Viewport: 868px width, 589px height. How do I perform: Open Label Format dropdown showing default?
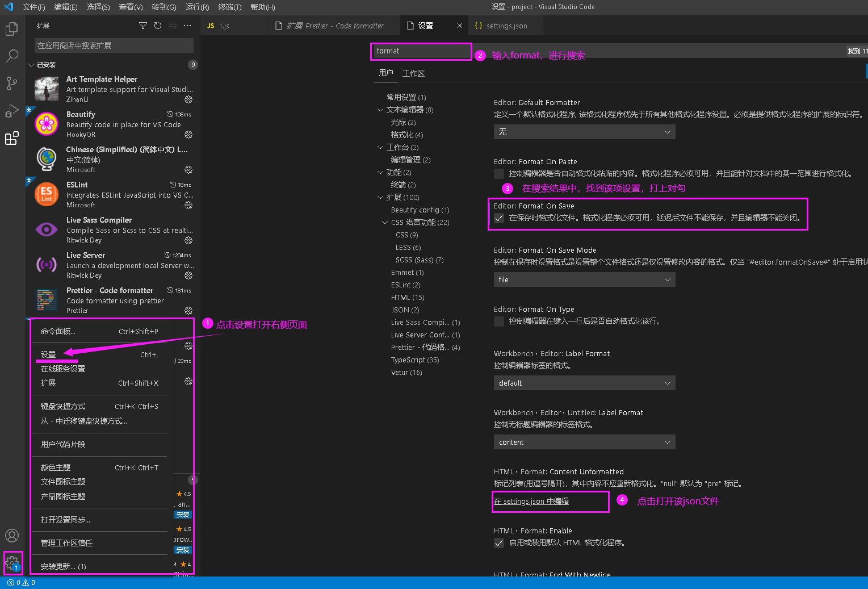click(x=584, y=383)
